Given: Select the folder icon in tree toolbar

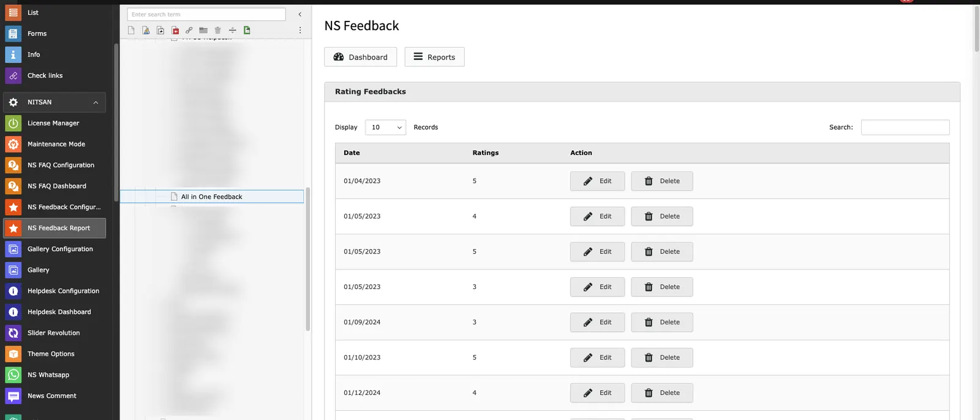Looking at the screenshot, I should [203, 30].
